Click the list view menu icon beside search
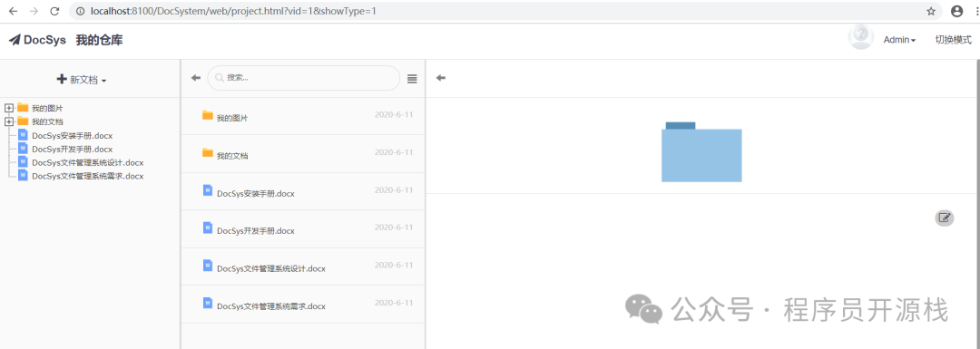The width and height of the screenshot is (980, 349). 412,79
